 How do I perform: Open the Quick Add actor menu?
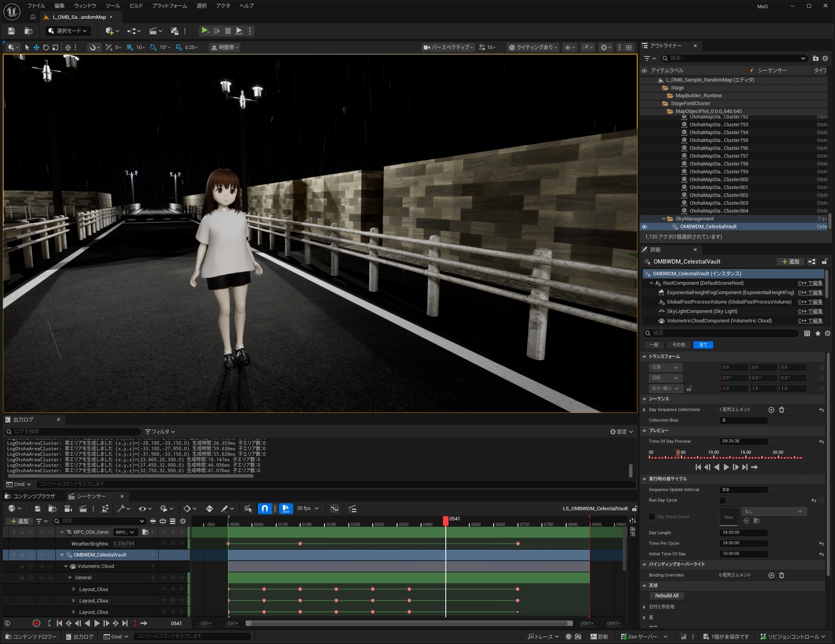tap(112, 31)
